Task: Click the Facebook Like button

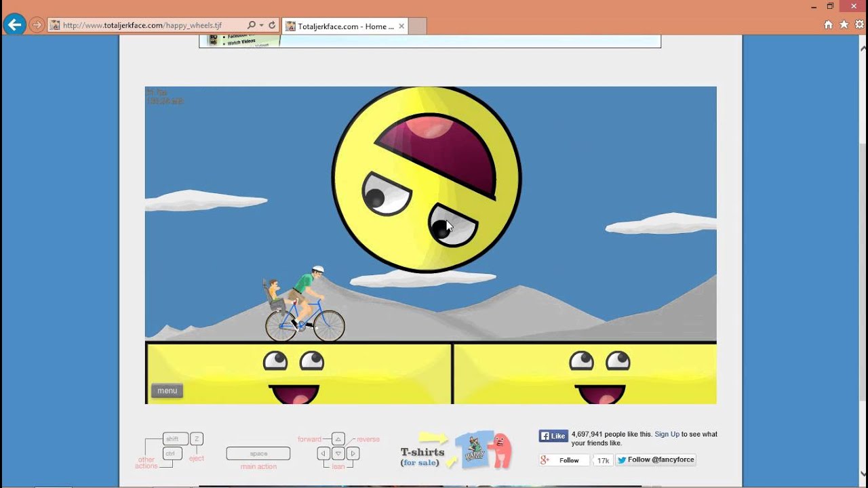Action: [553, 436]
